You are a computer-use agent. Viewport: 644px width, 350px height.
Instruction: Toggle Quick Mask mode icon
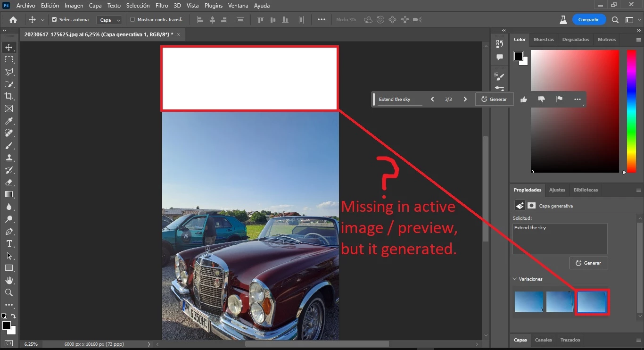pos(9,343)
